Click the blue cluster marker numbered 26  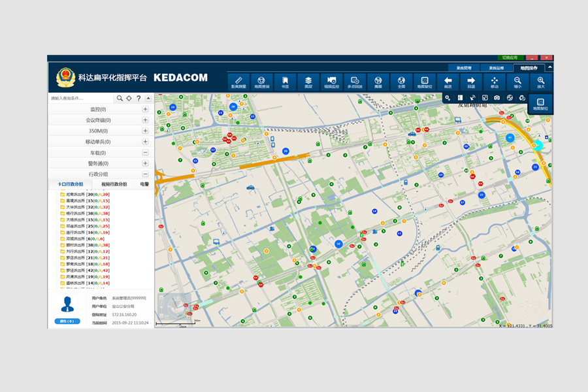pos(286,151)
